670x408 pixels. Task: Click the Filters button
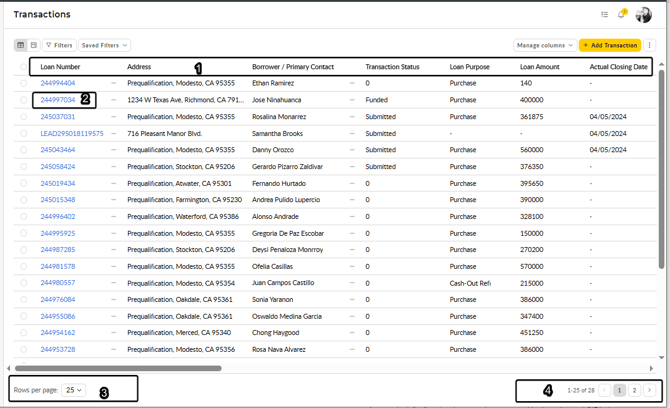[59, 45]
